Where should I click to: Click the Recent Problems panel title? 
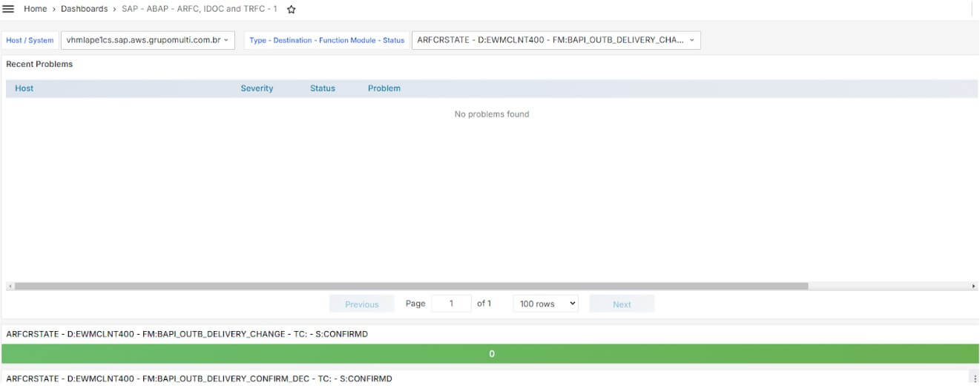point(39,64)
